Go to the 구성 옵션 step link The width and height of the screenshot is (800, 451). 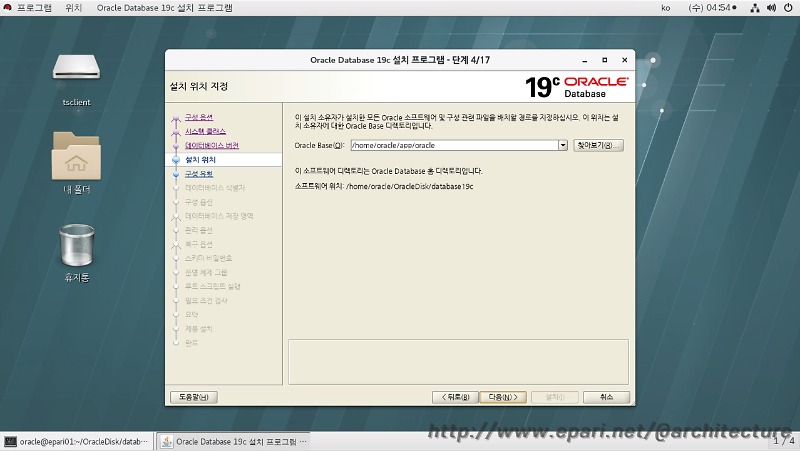pos(199,117)
